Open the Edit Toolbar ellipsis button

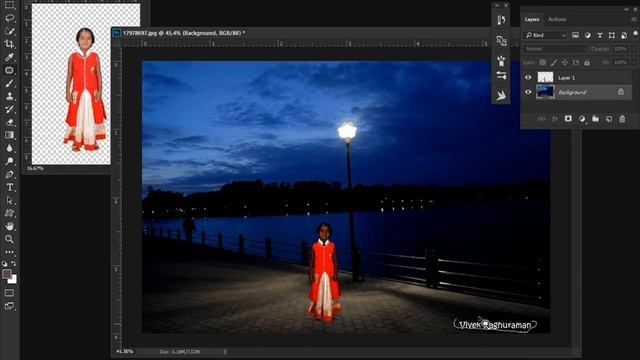9,252
